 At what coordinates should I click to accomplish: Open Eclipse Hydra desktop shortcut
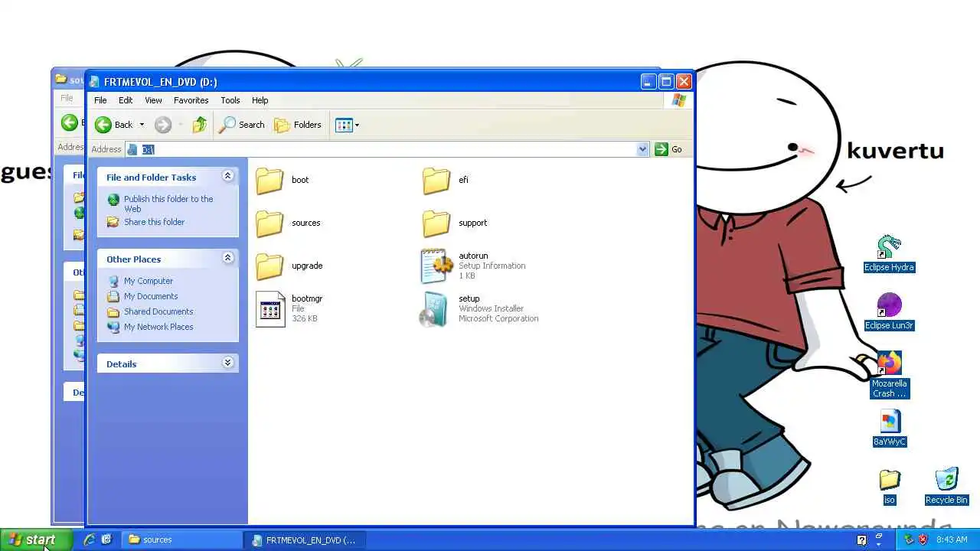[889, 254]
